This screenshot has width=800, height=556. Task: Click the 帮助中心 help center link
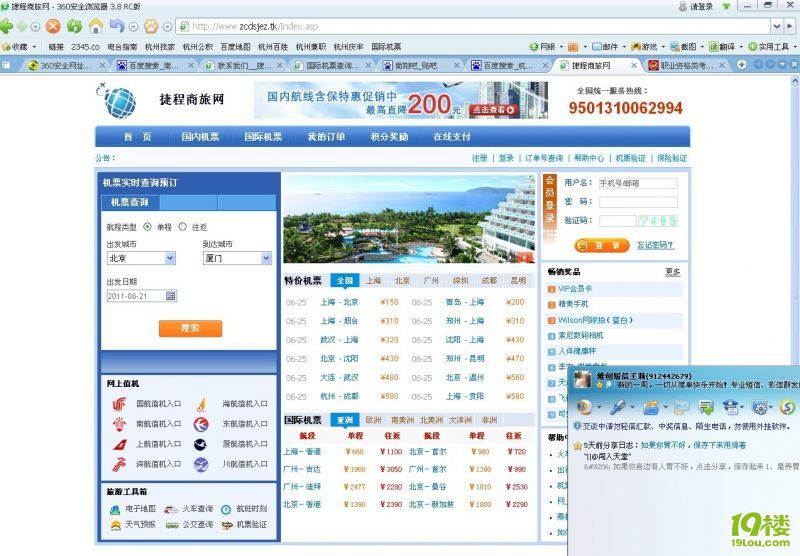[x=589, y=158]
